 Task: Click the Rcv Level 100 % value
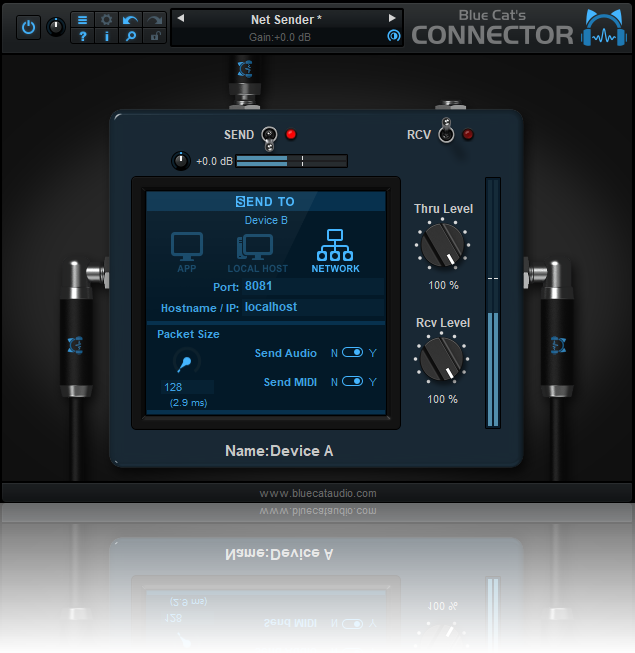(x=442, y=399)
